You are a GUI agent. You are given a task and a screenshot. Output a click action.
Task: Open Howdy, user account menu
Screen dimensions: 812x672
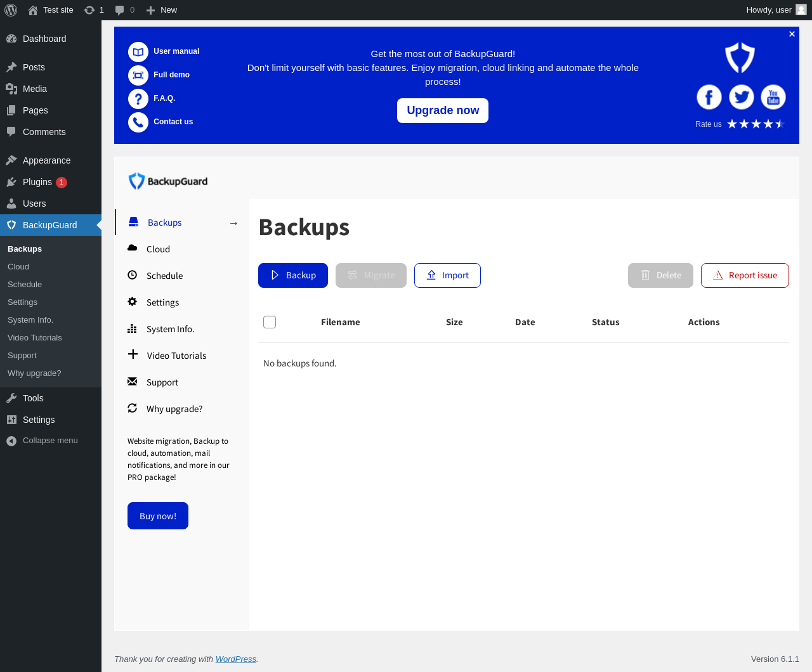click(776, 10)
